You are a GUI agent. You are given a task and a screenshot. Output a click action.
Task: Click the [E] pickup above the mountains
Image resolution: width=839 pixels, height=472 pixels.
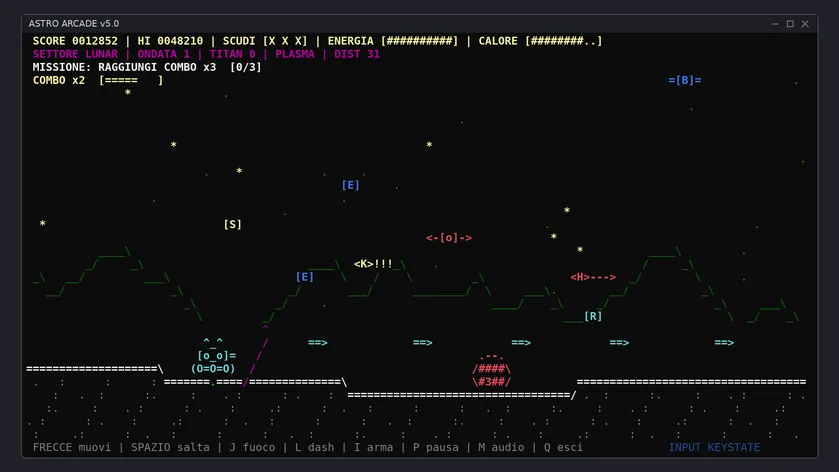click(x=350, y=185)
